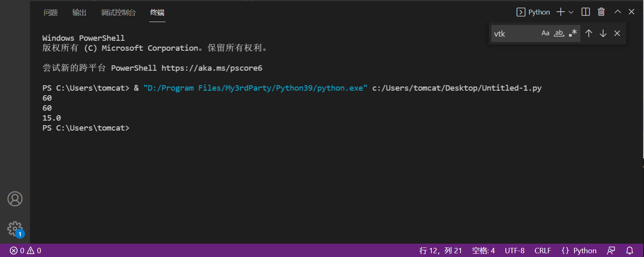Screen dimensions: 644x257
Task: Kill the terminal using the trash icon
Action: point(601,12)
